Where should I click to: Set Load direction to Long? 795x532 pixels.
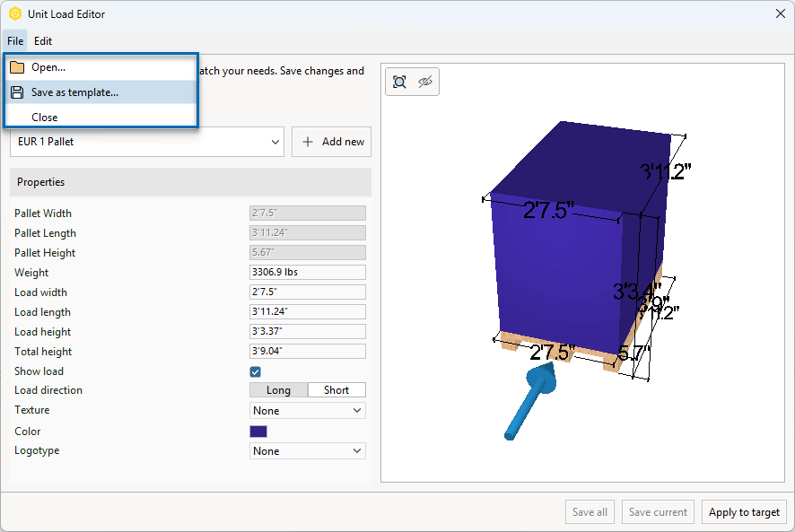(278, 390)
